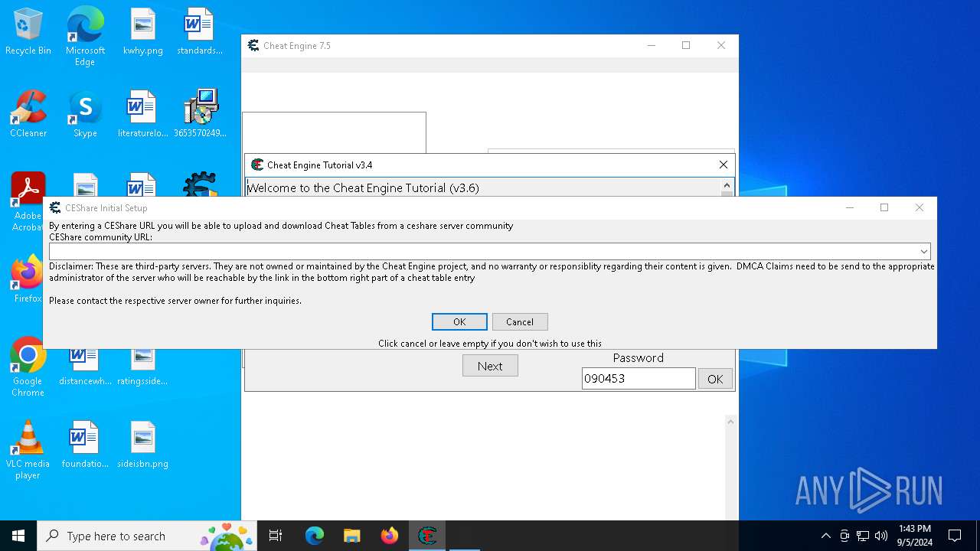Select the foundatio Word document icon
This screenshot has width=980, height=551.
[x=85, y=445]
